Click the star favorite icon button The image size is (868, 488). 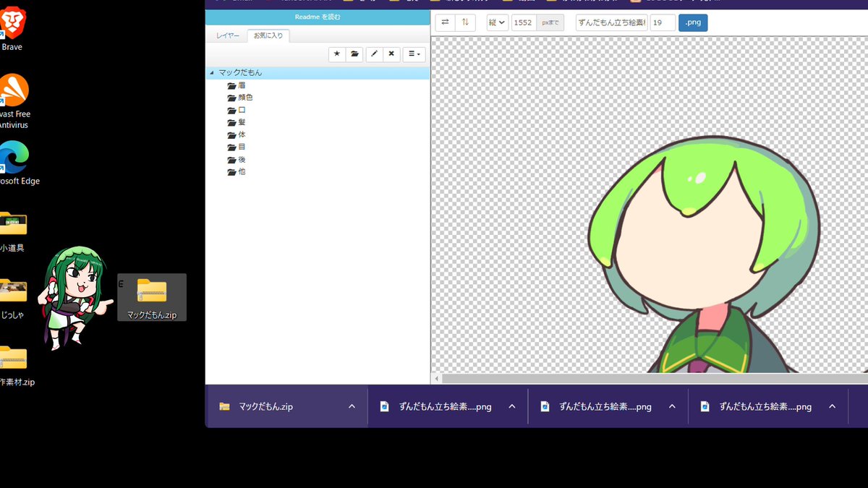[336, 53]
